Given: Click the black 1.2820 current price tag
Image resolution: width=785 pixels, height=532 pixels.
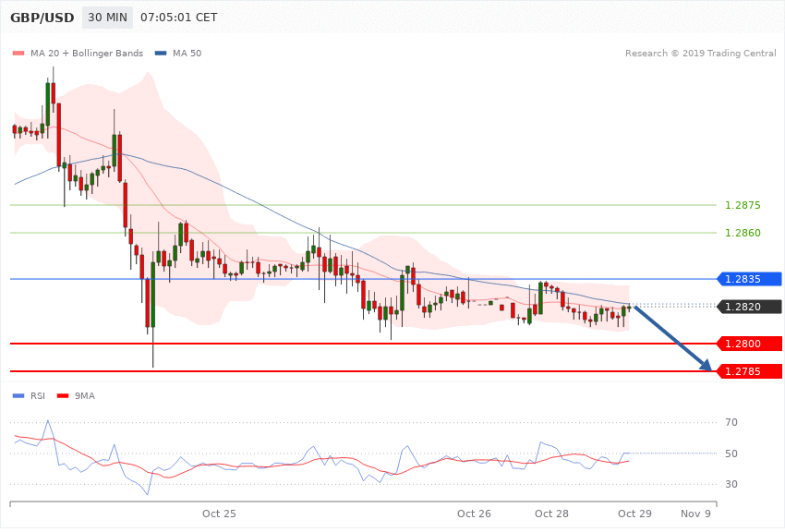Looking at the screenshot, I should click(x=750, y=307).
